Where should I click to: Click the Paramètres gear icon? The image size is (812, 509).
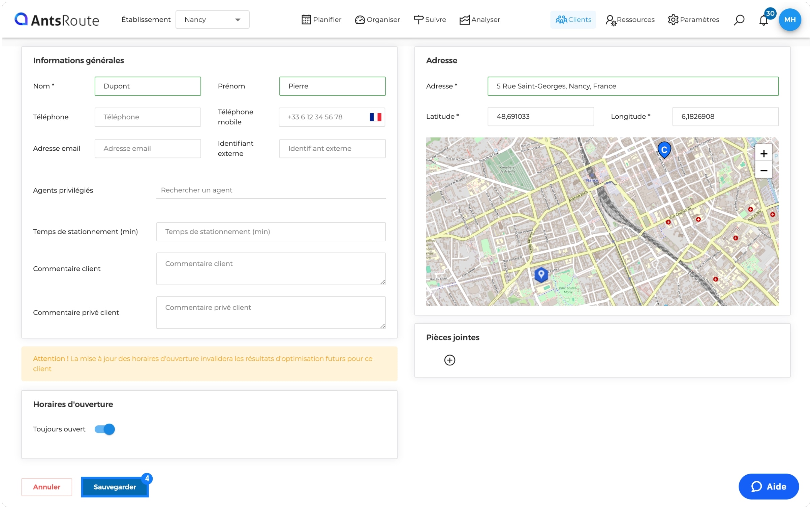click(x=673, y=20)
